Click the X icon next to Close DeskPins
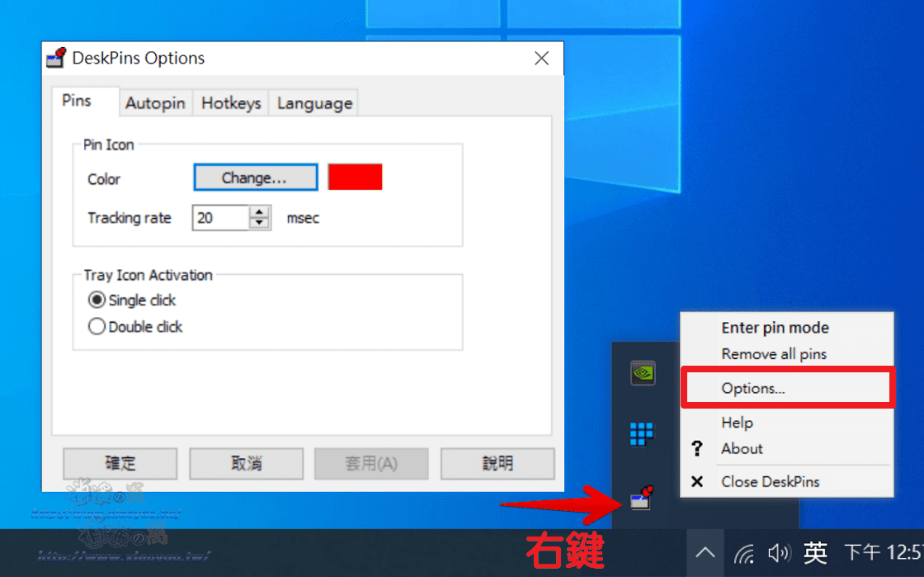 click(x=699, y=481)
